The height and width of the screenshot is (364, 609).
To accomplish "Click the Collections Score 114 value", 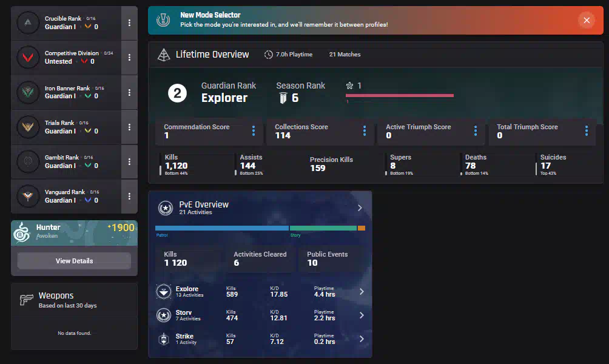I will tap(283, 135).
